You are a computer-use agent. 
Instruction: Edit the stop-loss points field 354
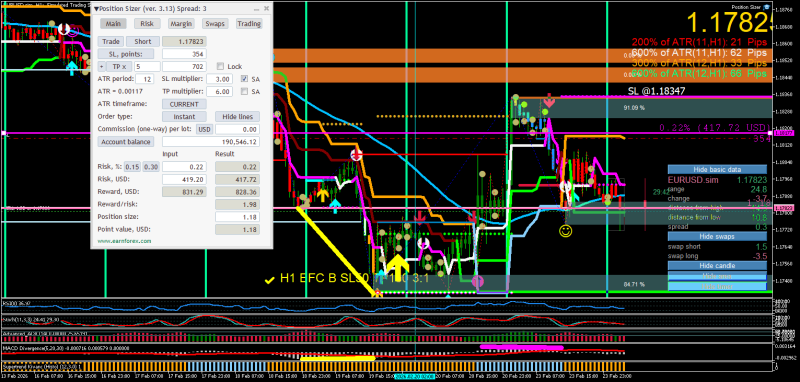pos(184,54)
